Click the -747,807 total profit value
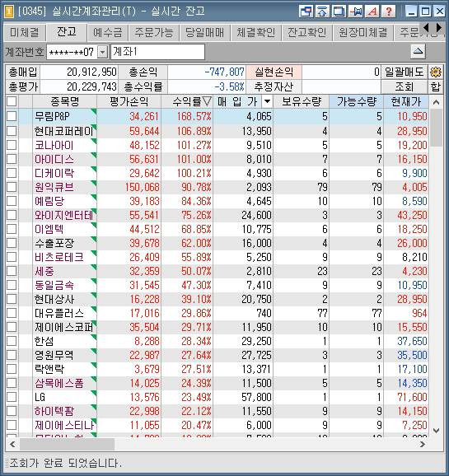The height and width of the screenshot is (476, 449). (224, 72)
